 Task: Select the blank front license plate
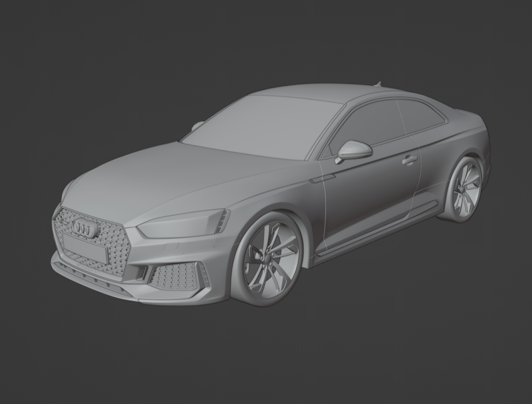pos(85,248)
